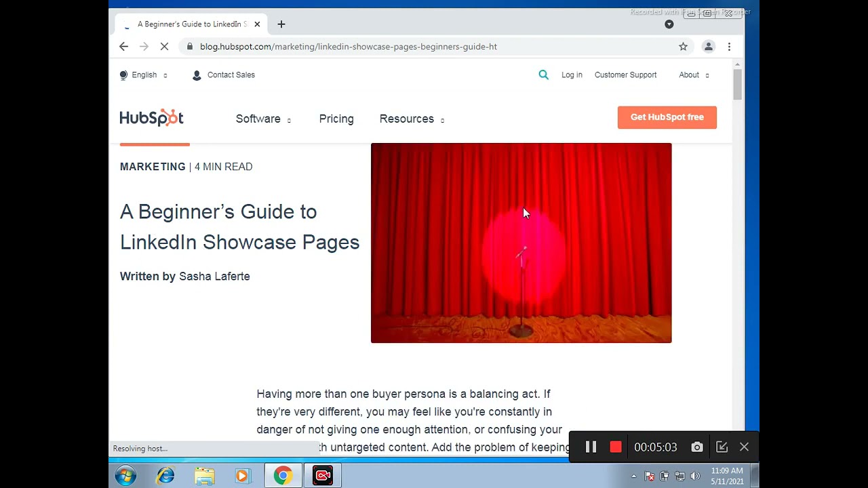868x488 pixels.
Task: Take a screenshot with the camera icon
Action: (x=697, y=447)
